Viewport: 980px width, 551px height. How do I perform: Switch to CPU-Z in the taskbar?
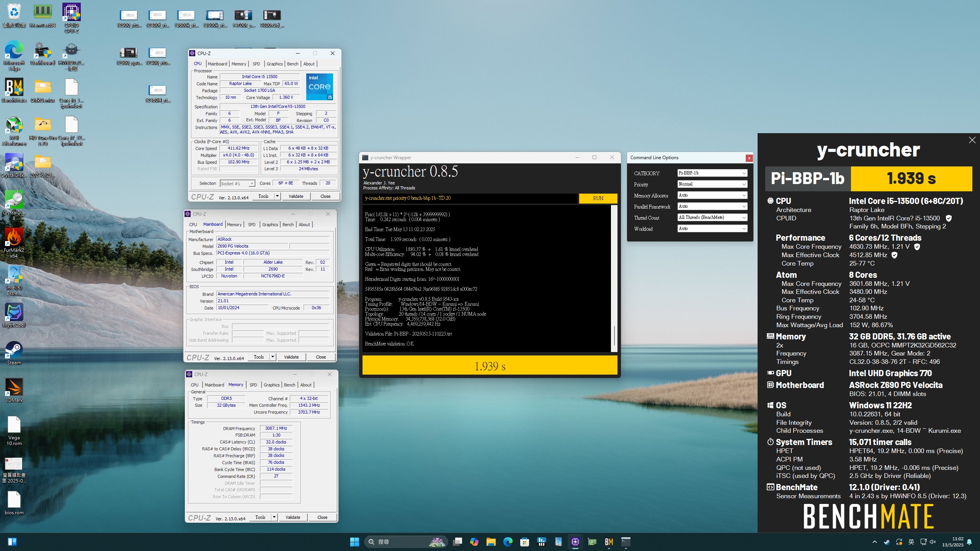click(x=575, y=542)
